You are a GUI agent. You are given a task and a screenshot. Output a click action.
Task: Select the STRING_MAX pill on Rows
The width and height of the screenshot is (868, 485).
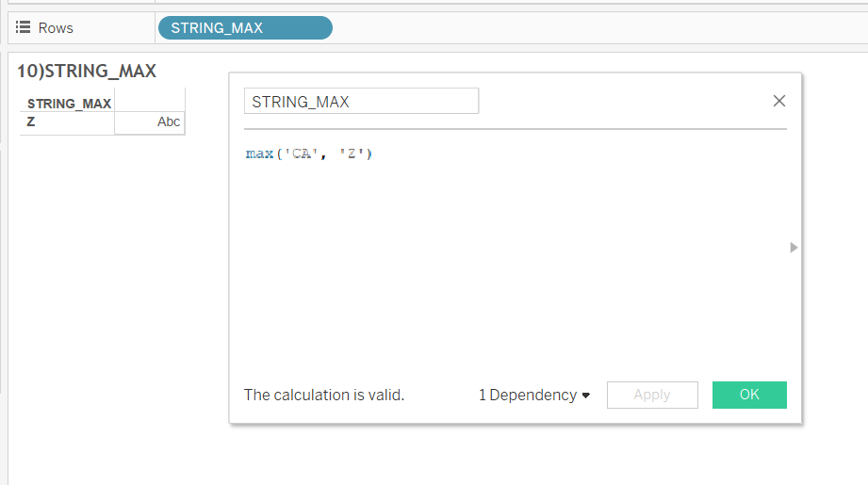point(245,27)
